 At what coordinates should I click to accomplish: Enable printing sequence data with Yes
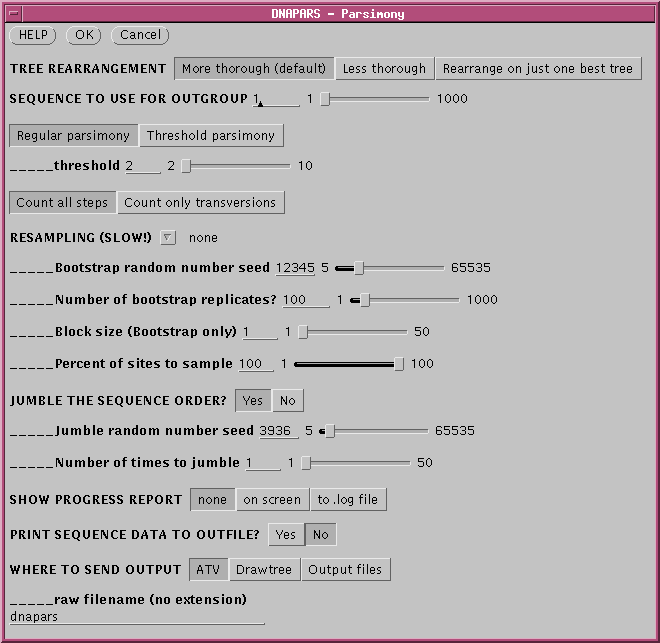(x=286, y=535)
